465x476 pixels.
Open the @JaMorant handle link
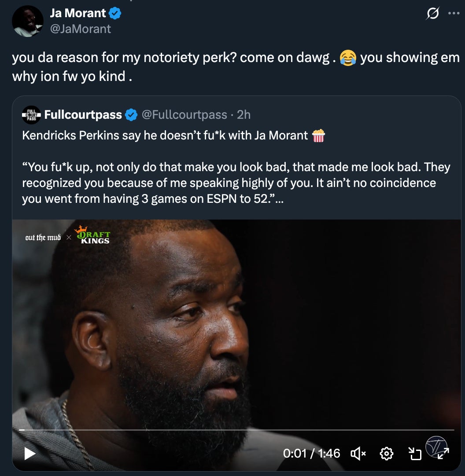(81, 29)
